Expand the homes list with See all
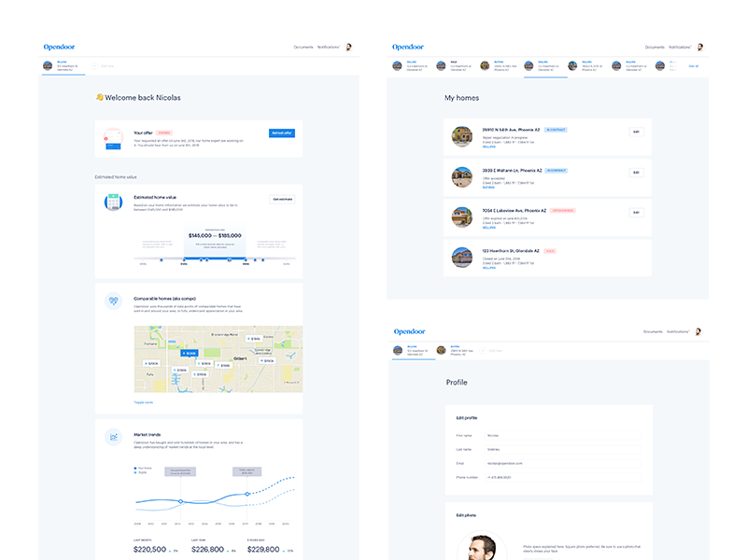 [693, 64]
